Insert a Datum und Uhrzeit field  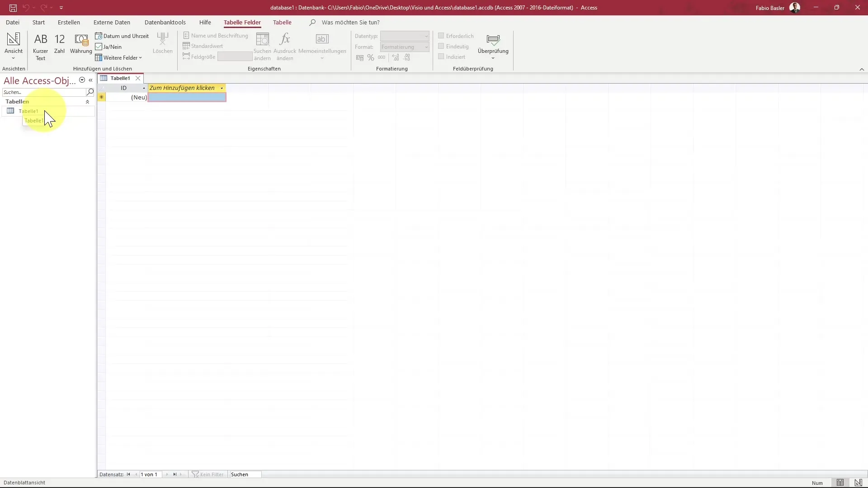[122, 36]
